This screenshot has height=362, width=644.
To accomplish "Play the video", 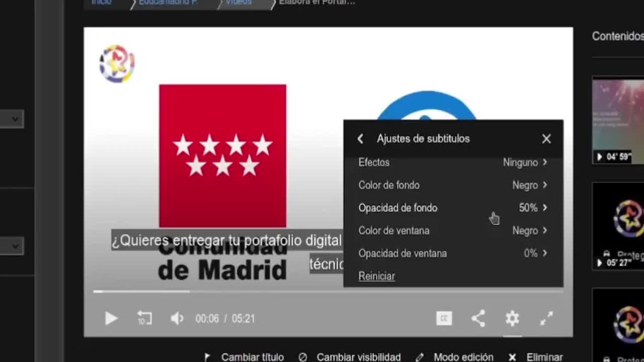I will (x=111, y=318).
